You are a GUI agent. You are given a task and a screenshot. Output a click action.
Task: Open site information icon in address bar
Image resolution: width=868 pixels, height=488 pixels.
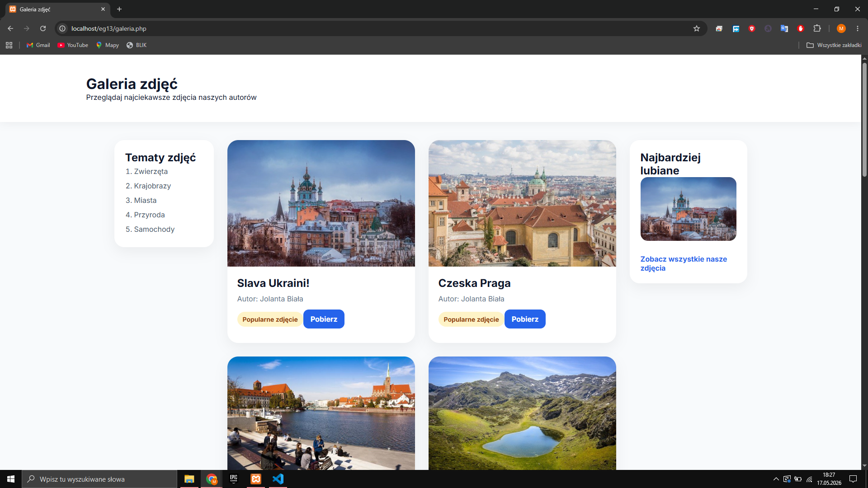[x=62, y=28]
